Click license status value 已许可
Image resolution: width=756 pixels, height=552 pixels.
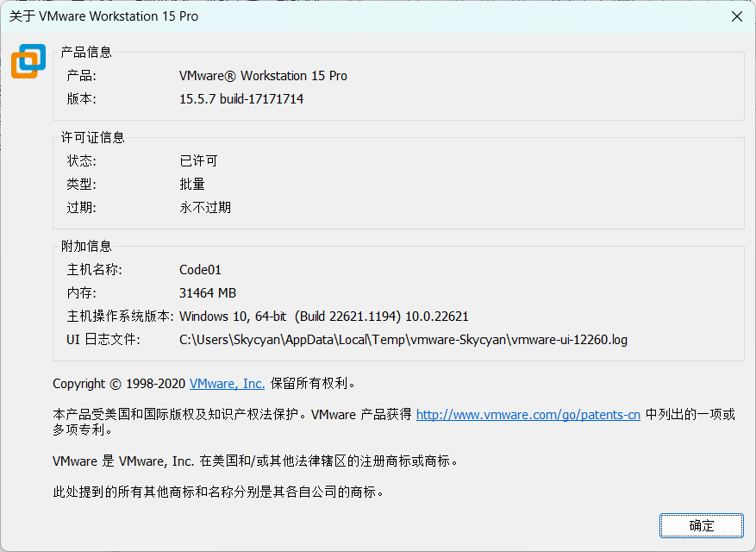coord(198,160)
